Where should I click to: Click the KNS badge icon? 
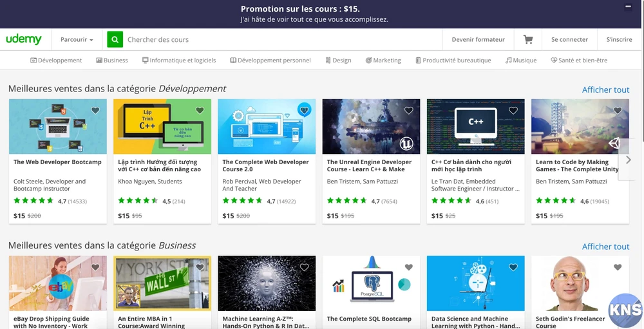click(625, 310)
